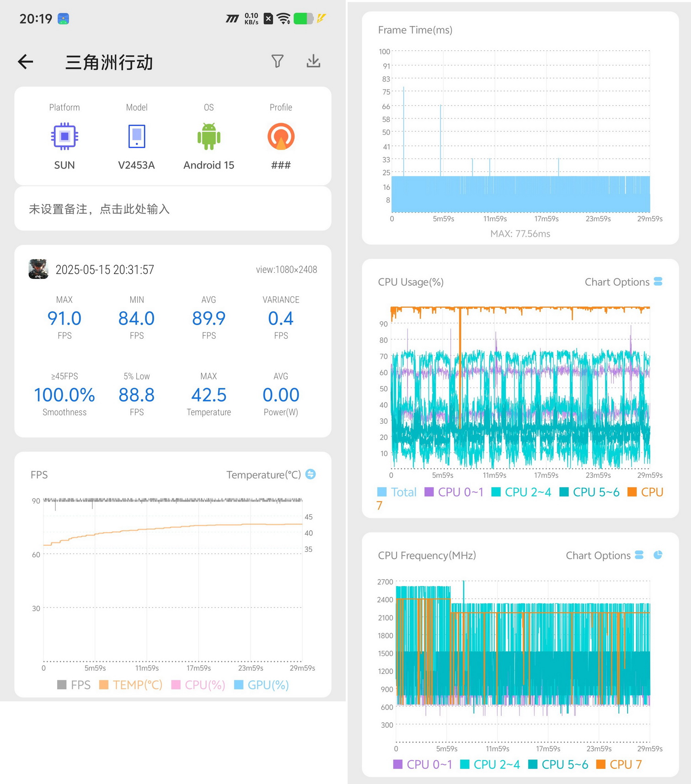Viewport: 691px width, 784px height.
Task: Tap the MAX: 77.56ms label
Action: [x=520, y=234]
